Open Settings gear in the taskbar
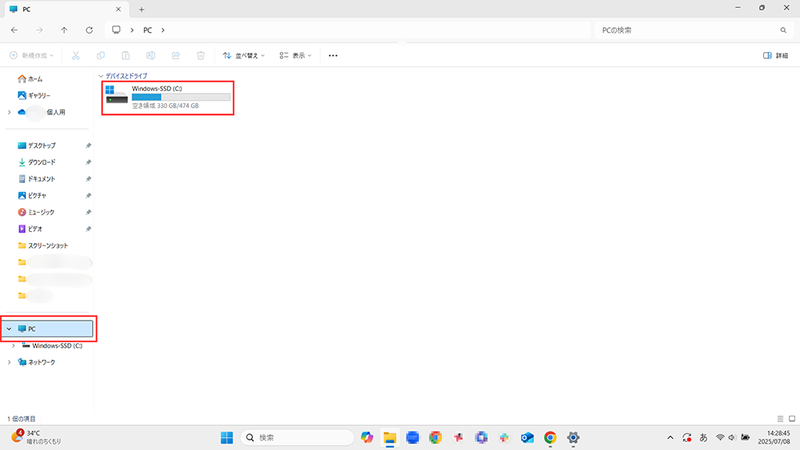 point(573,437)
